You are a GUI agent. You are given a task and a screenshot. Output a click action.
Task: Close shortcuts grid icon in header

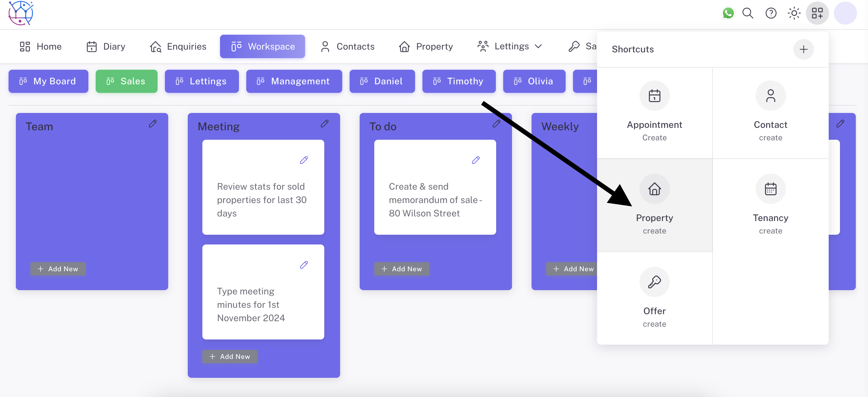(817, 13)
